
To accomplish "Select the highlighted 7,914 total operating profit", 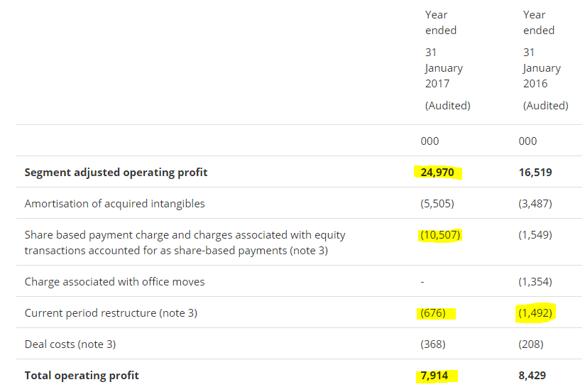I will pyautogui.click(x=434, y=375).
